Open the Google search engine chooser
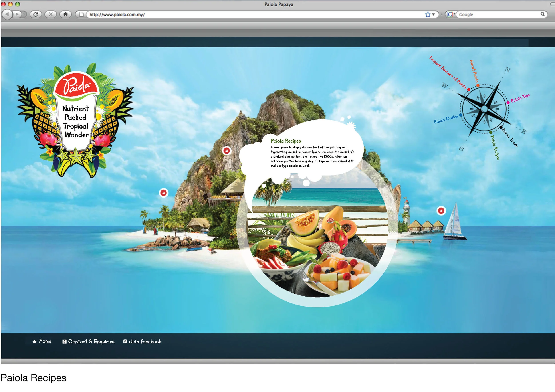Viewport: 555px width, 392px height. tap(451, 14)
